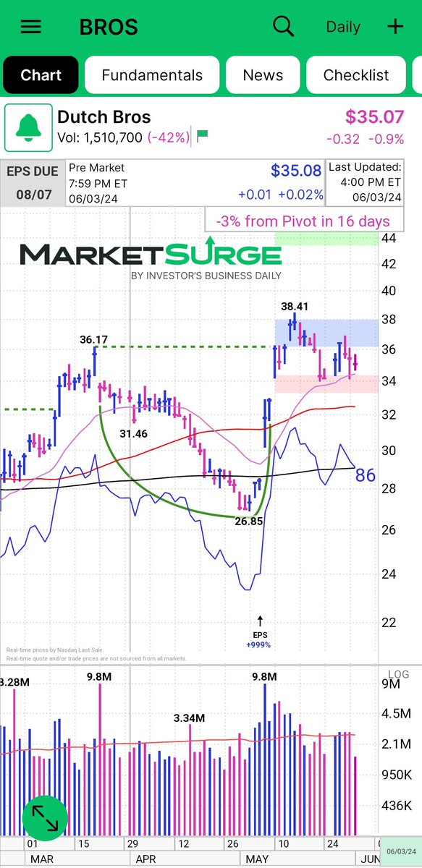
Task: Change the Daily timeframe selector
Action: coord(343,27)
